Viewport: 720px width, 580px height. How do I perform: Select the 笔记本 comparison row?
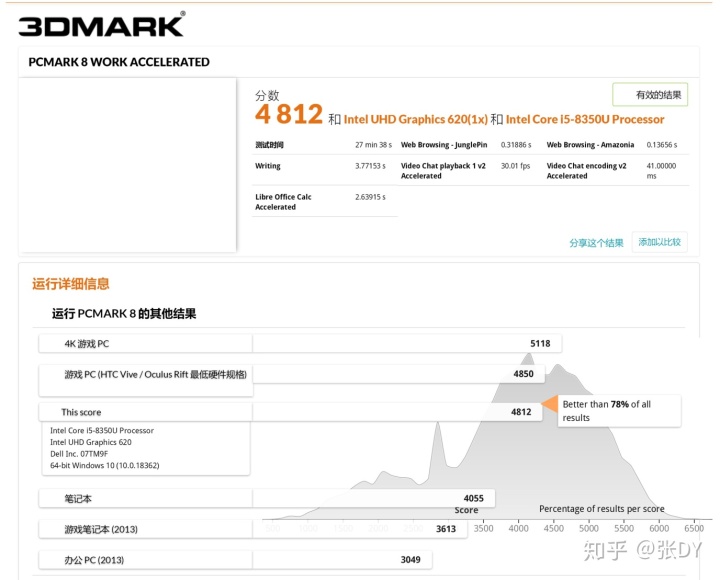267,498
